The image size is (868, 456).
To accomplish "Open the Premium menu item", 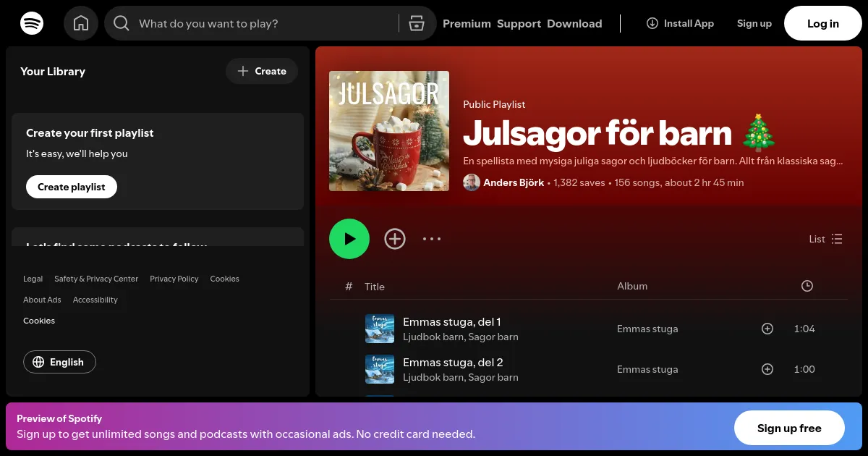I will 467,23.
